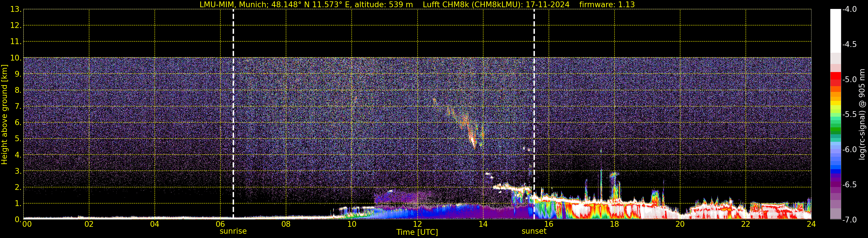Click the 'log(rc-signal) @ 905 nm' colorbar label
This screenshot has width=868, height=238.
[x=862, y=115]
